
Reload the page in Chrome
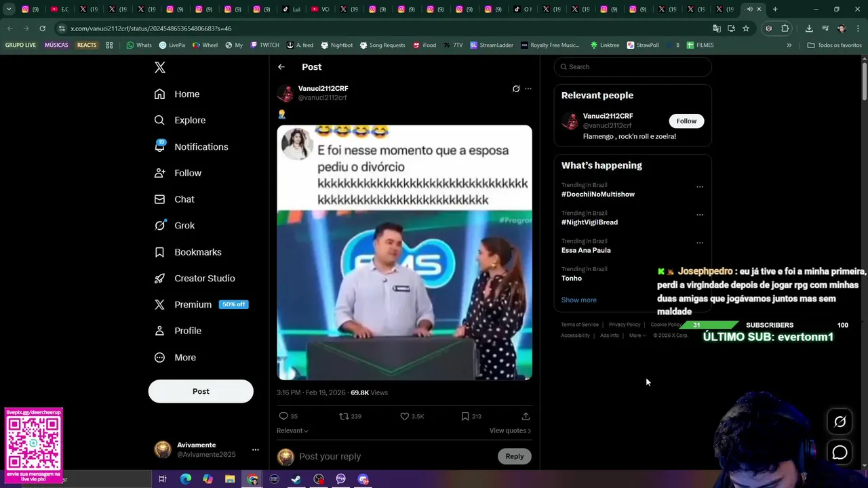[42, 28]
